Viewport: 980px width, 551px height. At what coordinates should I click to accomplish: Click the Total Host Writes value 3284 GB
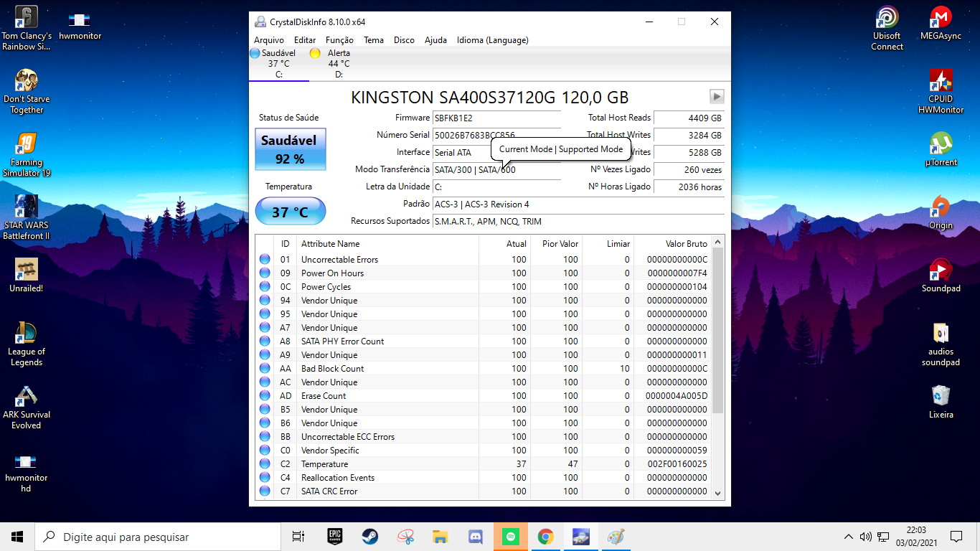point(689,135)
